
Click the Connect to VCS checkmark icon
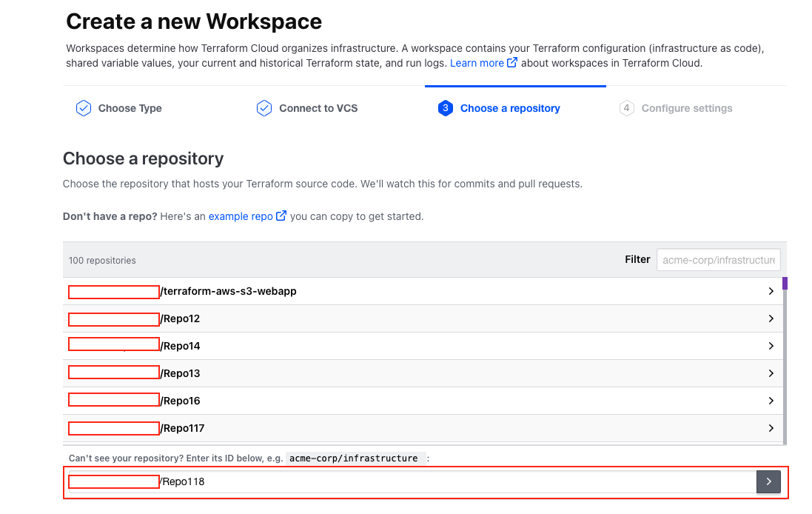(x=264, y=108)
